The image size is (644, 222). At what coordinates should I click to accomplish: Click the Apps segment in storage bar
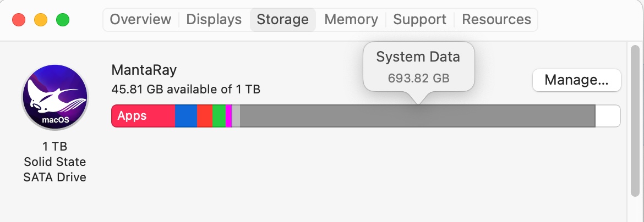click(143, 116)
